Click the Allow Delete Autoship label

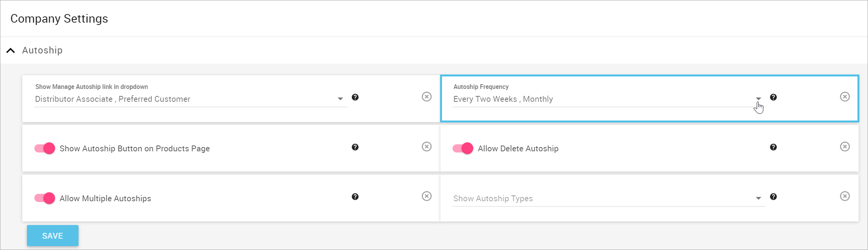(519, 149)
